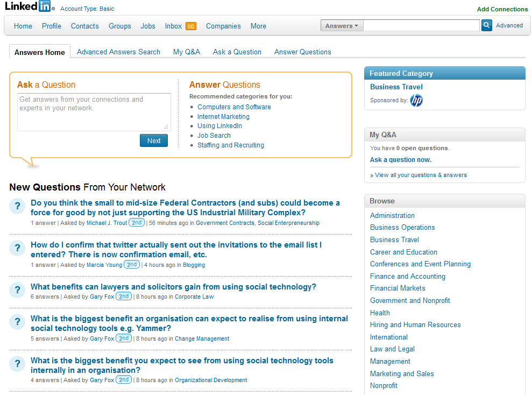The height and width of the screenshot is (395, 532).
Task: Open Inbox from the navigation bar
Action: point(173,26)
